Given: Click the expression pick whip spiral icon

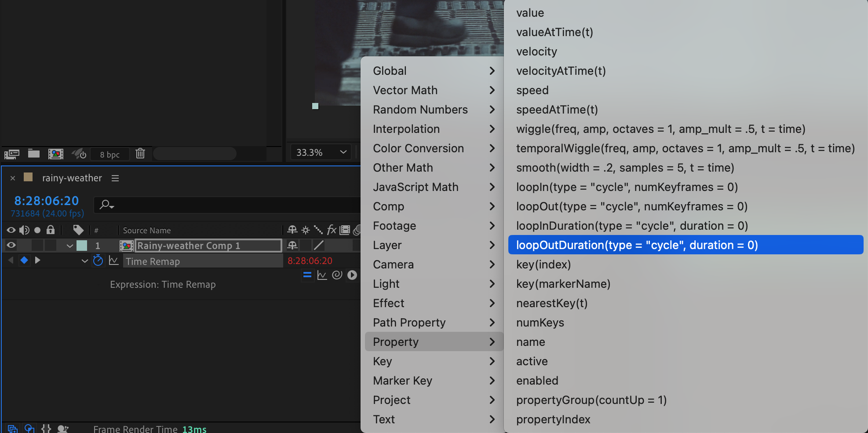Looking at the screenshot, I should 337,275.
